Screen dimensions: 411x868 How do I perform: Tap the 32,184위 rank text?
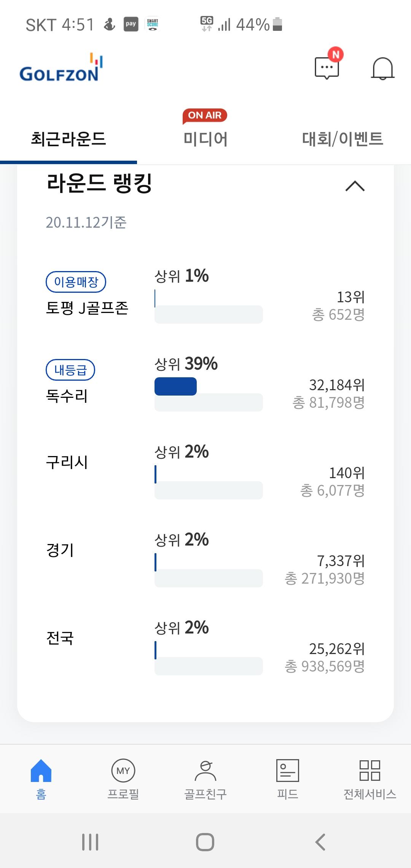tap(336, 385)
